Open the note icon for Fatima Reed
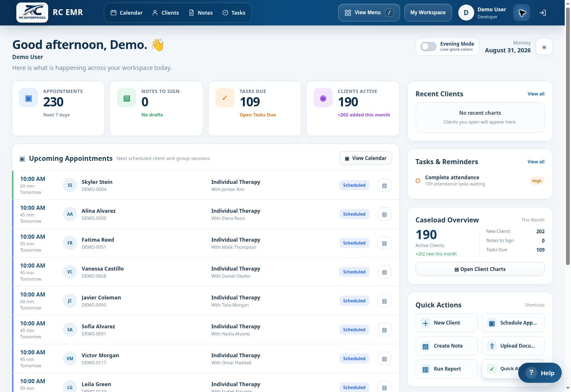The image size is (571, 392). tap(384, 243)
